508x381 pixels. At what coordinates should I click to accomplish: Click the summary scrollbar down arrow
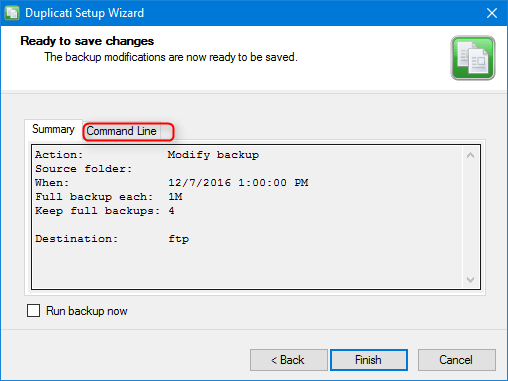(470, 279)
